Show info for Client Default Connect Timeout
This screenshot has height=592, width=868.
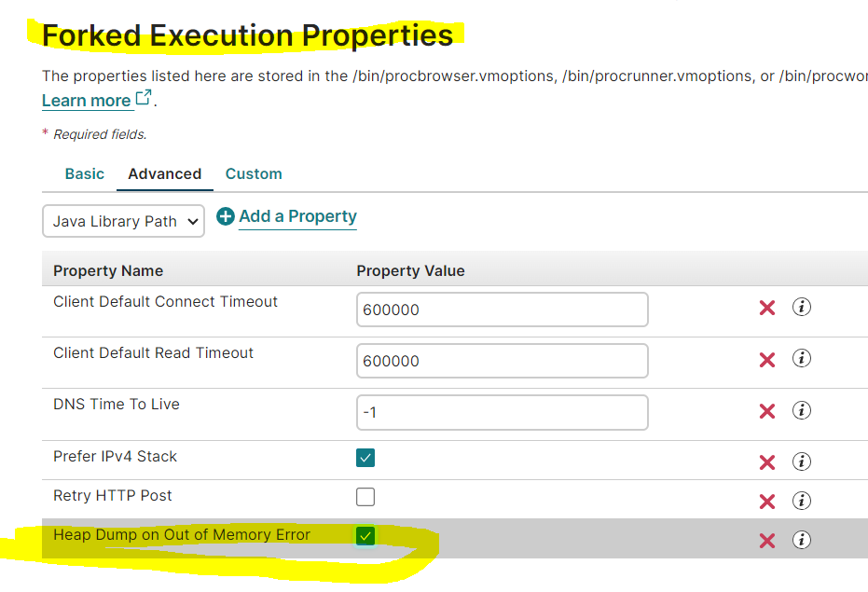(801, 307)
